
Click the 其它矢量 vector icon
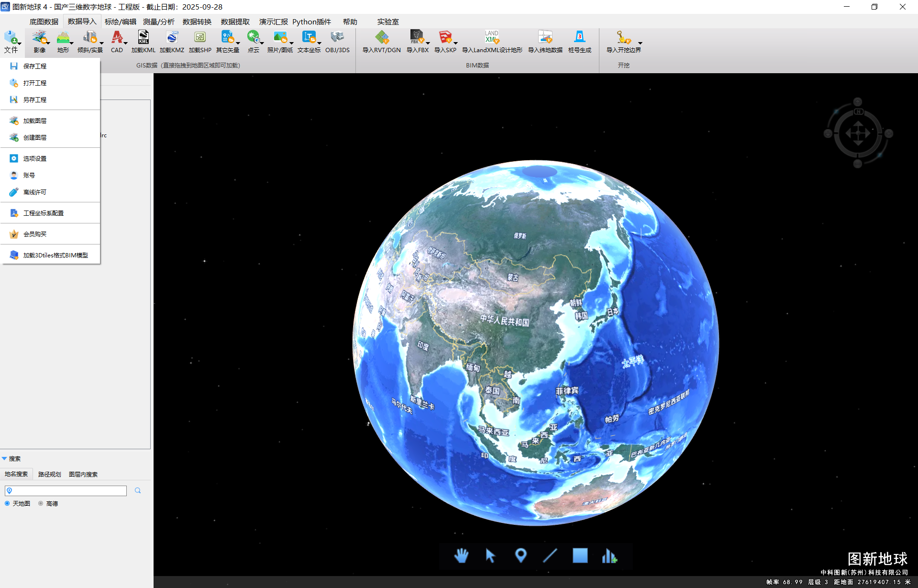[227, 37]
